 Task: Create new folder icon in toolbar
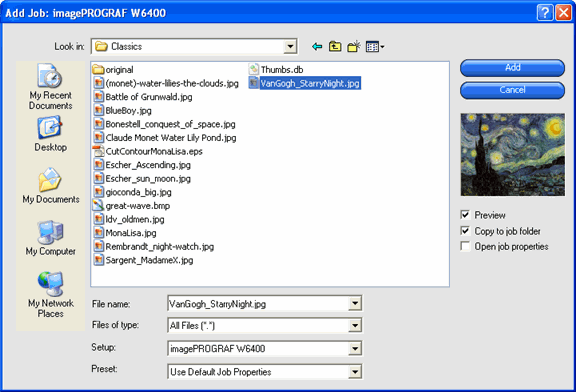tap(354, 47)
